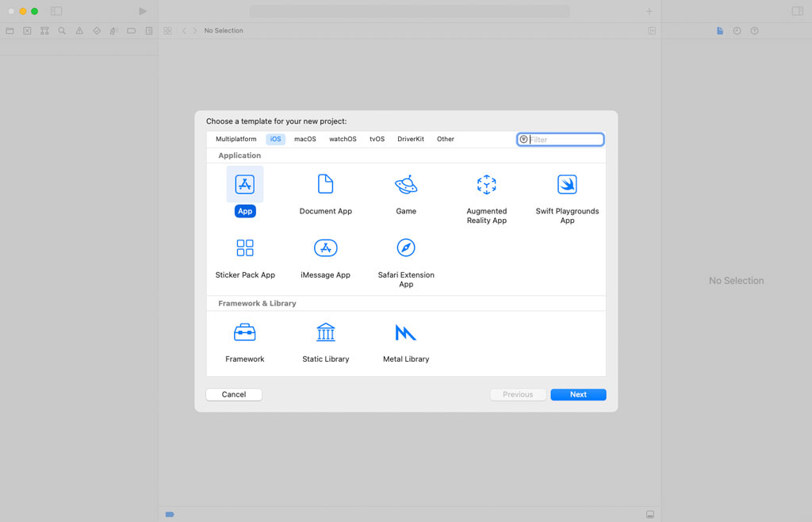Pick the Swift Playgrounds App template

pyautogui.click(x=566, y=184)
